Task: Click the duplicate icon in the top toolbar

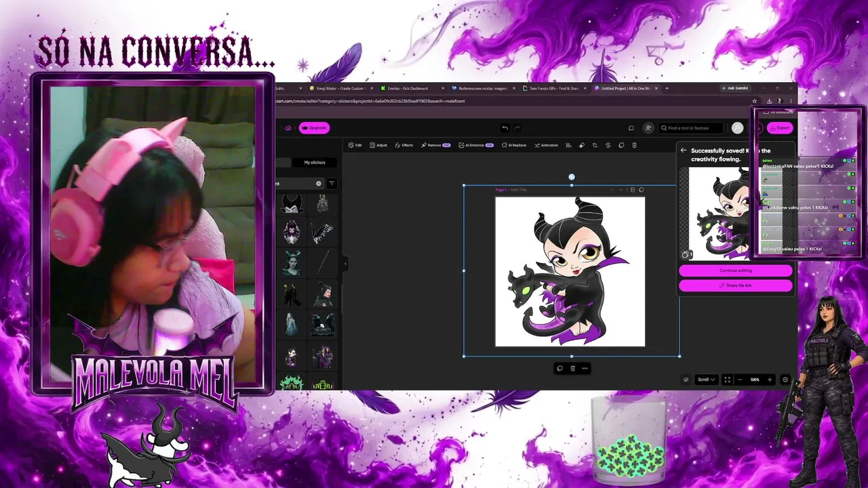Action: (x=621, y=145)
